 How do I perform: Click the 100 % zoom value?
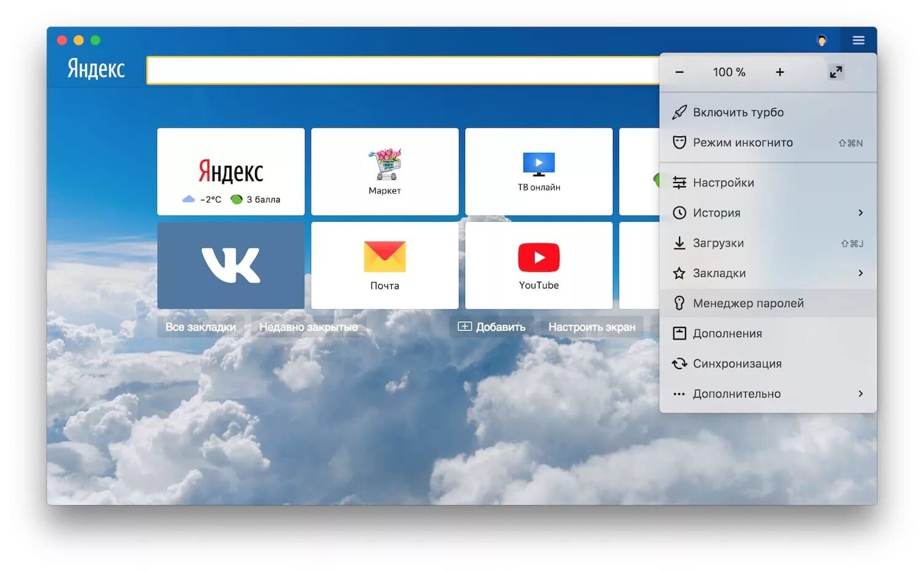729,72
